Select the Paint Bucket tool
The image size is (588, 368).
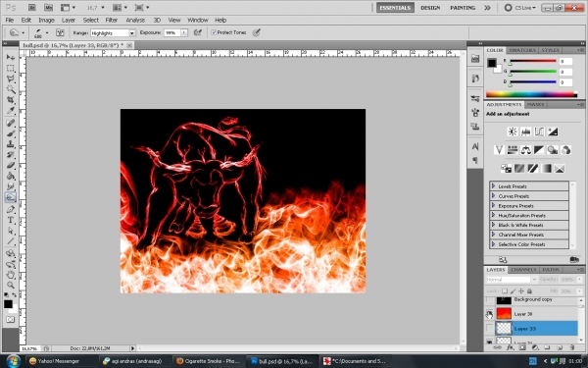point(11,176)
